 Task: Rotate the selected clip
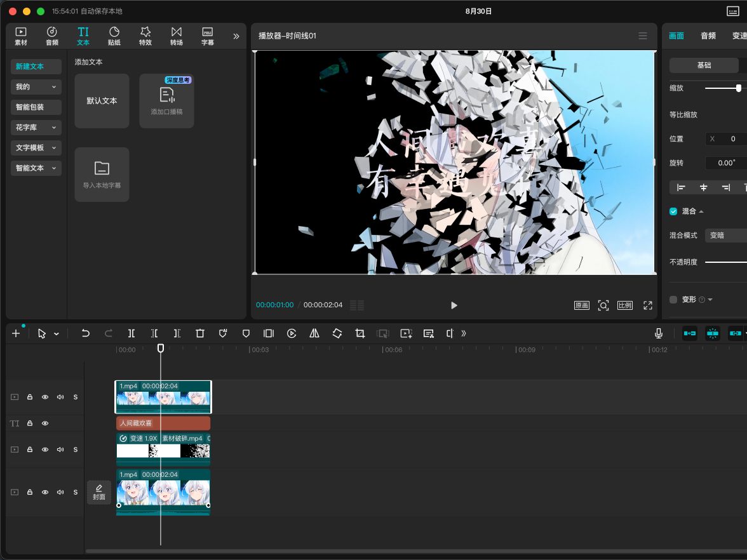coord(337,333)
